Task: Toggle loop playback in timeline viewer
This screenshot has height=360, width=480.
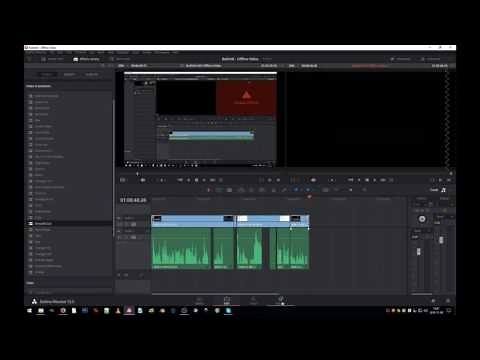Action: click(391, 180)
